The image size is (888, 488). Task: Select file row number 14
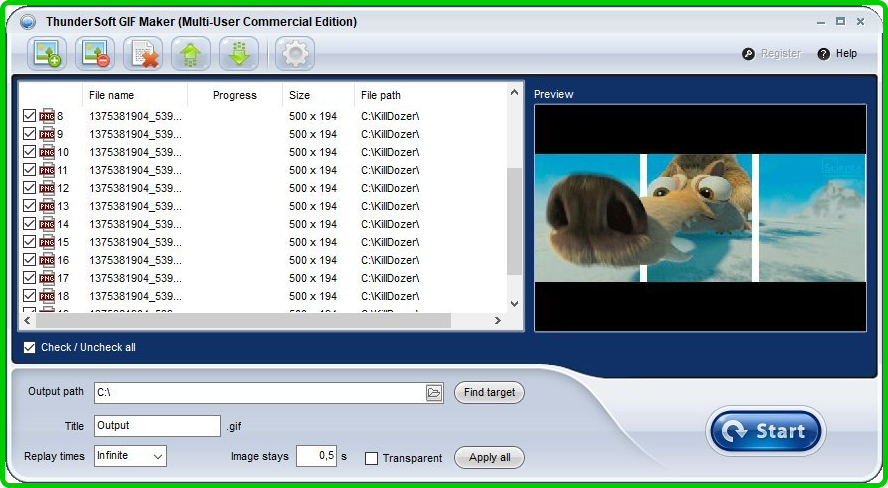(265, 224)
